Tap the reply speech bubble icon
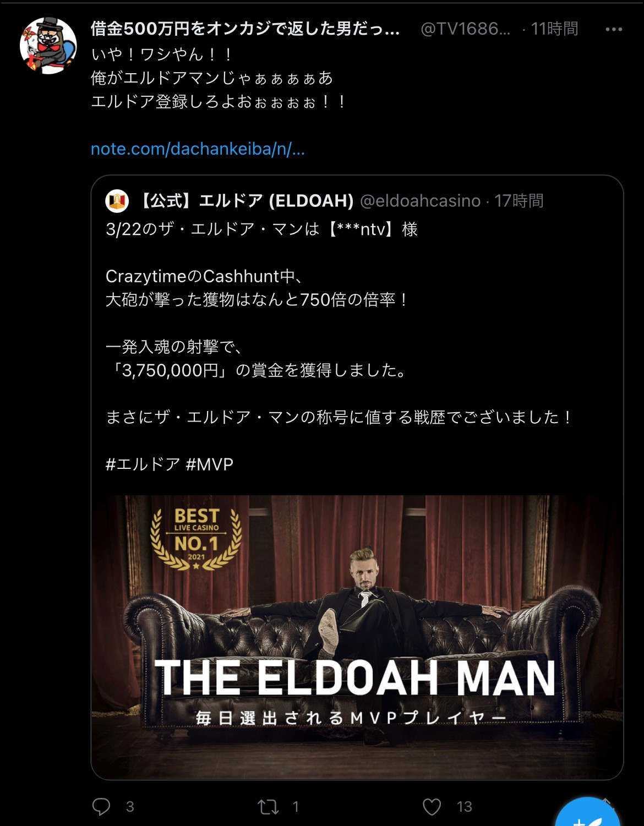644x826 pixels. (x=101, y=807)
